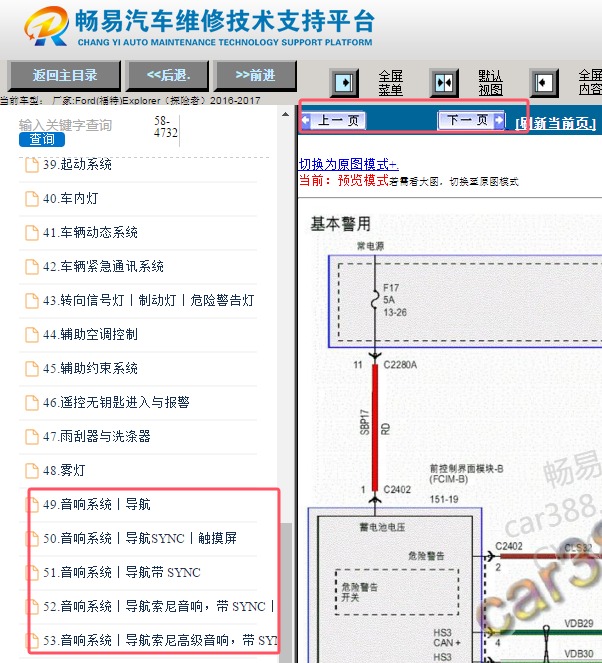The image size is (602, 663).
Task: Open the page icon for 42.车辆紧急通讯系统
Action: (x=32, y=267)
